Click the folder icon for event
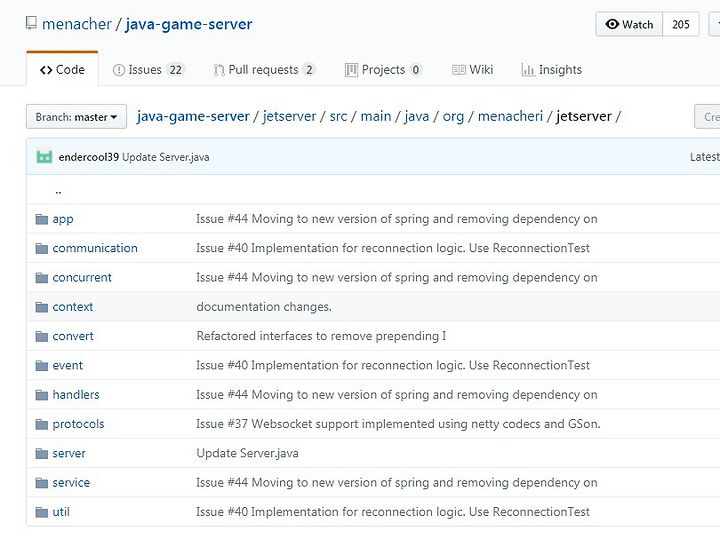 pos(42,366)
